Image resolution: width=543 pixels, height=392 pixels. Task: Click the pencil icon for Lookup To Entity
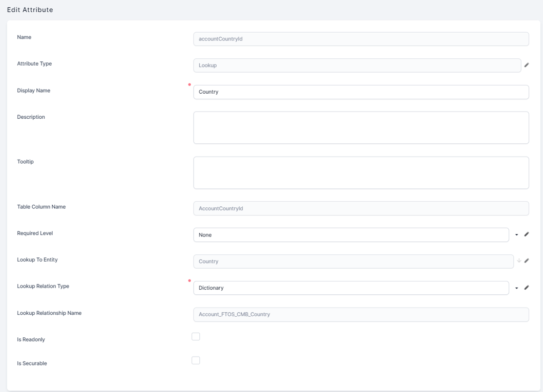527,261
